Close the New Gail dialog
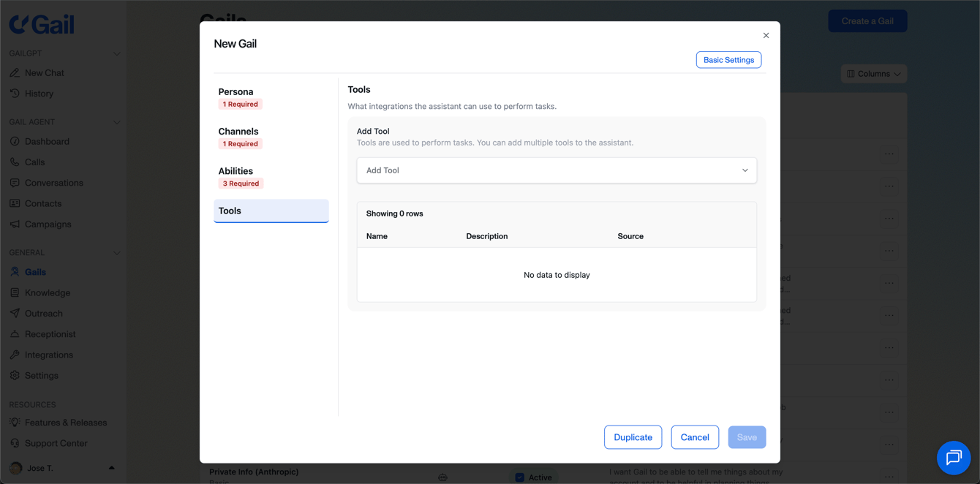The image size is (980, 484). coord(766,35)
